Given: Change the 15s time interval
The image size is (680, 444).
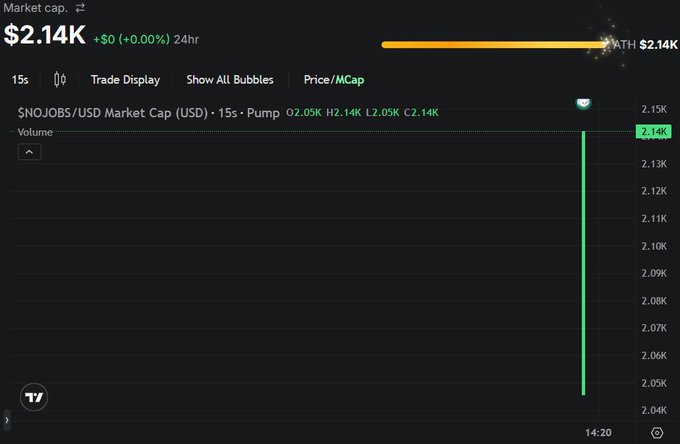Looking at the screenshot, I should click(20, 80).
